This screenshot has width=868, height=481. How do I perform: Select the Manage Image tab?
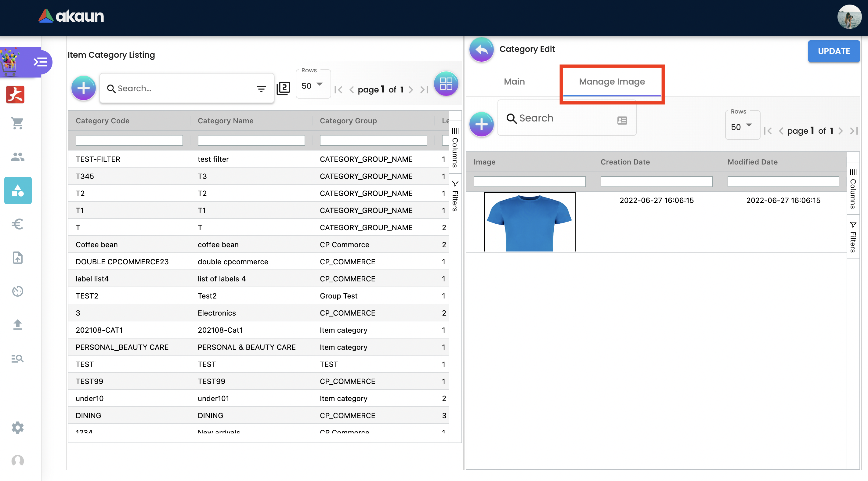pos(612,81)
